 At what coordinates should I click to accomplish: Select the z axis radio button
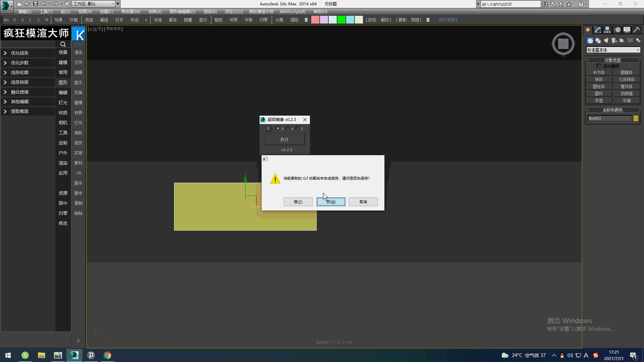pyautogui.click(x=298, y=128)
